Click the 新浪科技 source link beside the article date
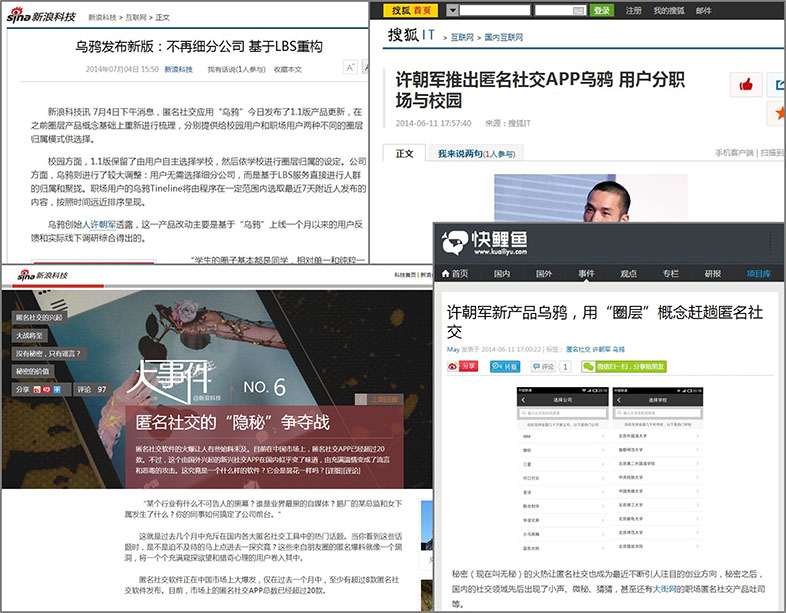 click(178, 69)
